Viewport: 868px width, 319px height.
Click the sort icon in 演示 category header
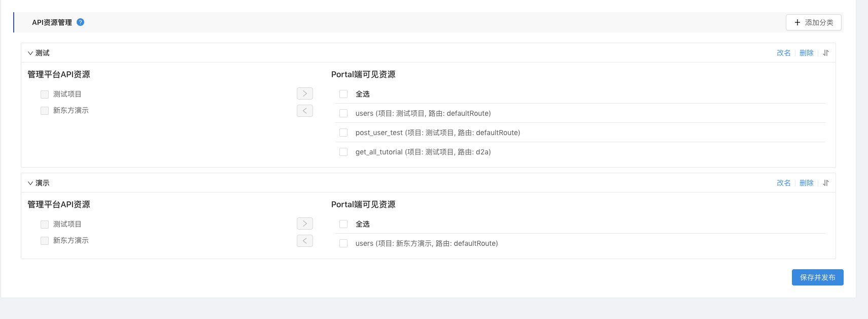pos(826,183)
